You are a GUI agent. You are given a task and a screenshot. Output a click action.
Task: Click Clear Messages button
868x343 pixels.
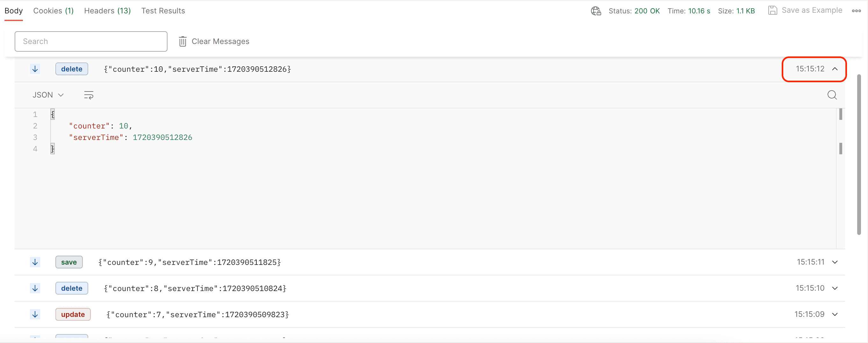(x=214, y=41)
